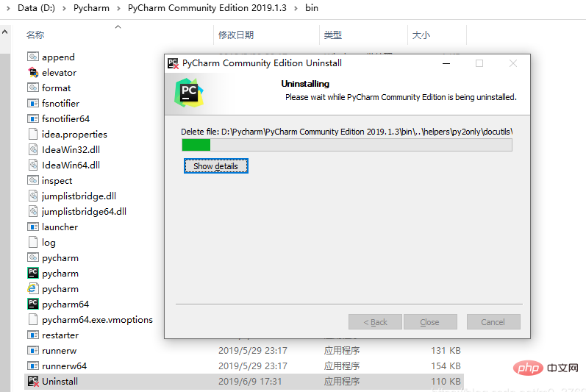The height and width of the screenshot is (392, 586).
Task: Select the fsnotifier64 executable icon
Action: 32,118
